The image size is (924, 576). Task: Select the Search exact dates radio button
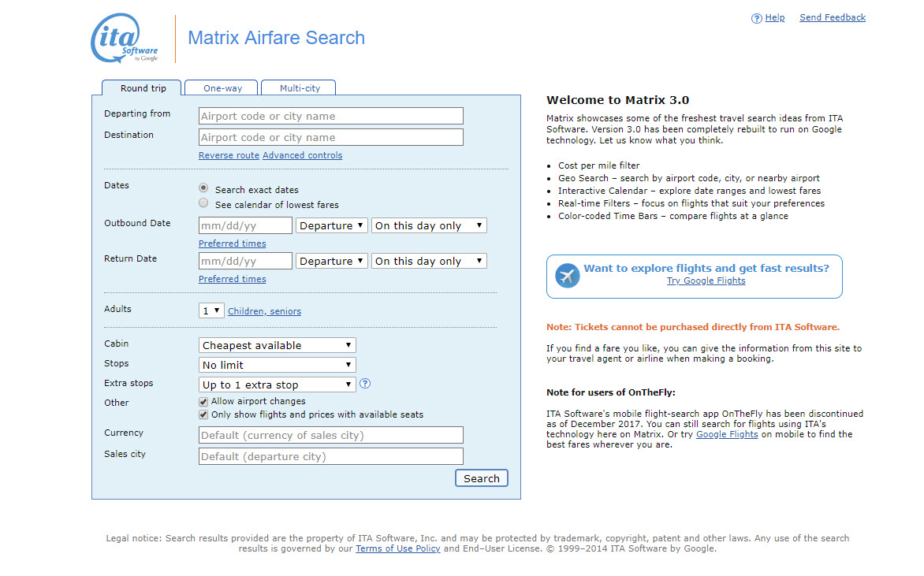203,188
